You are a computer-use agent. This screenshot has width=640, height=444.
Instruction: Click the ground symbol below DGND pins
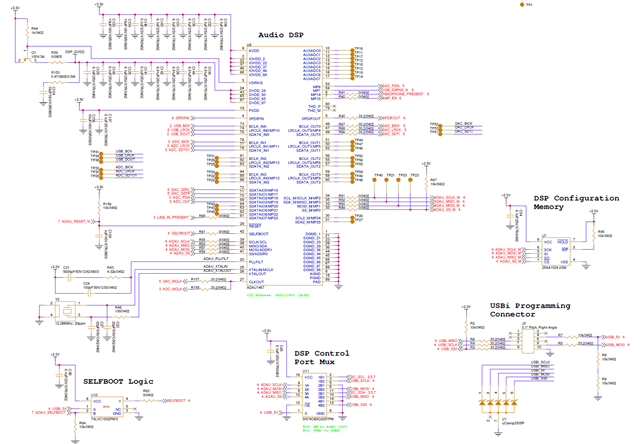[x=338, y=287]
